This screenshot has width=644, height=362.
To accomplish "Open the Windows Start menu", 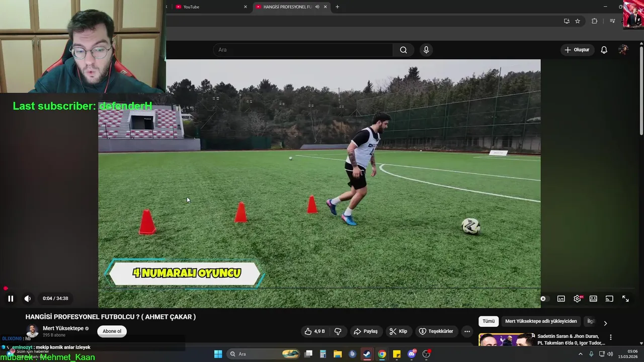I will tap(218, 354).
